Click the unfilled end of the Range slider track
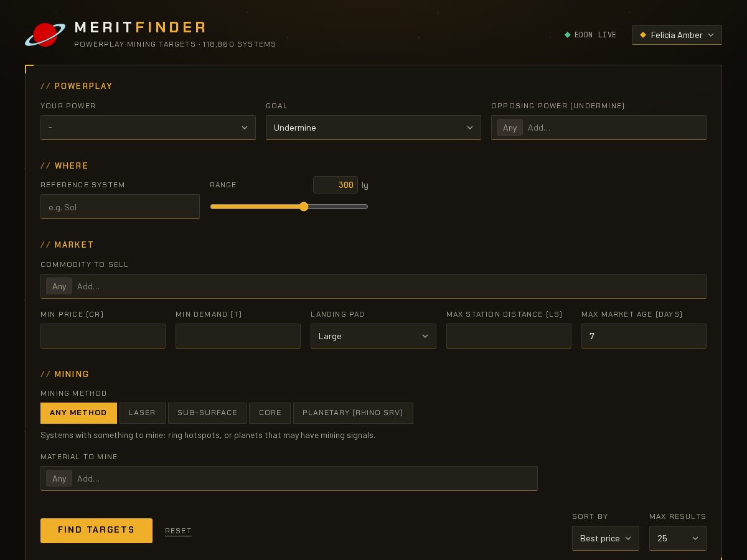 point(339,207)
